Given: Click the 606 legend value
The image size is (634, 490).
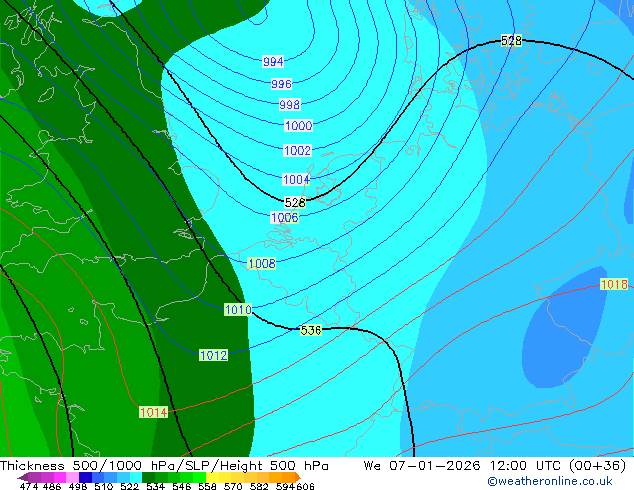Looking at the screenshot, I should tap(305, 486).
